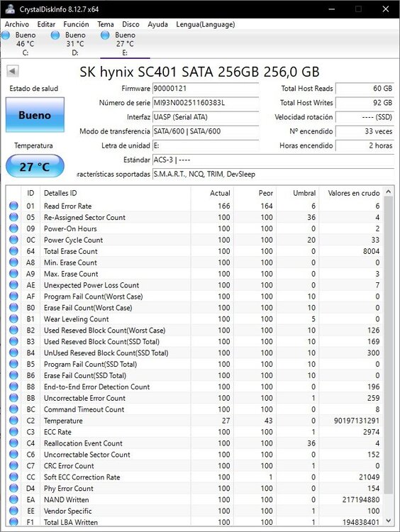The image size is (400, 532).
Task: Click the serial number field MI93N00251160383L
Action: [x=206, y=103]
